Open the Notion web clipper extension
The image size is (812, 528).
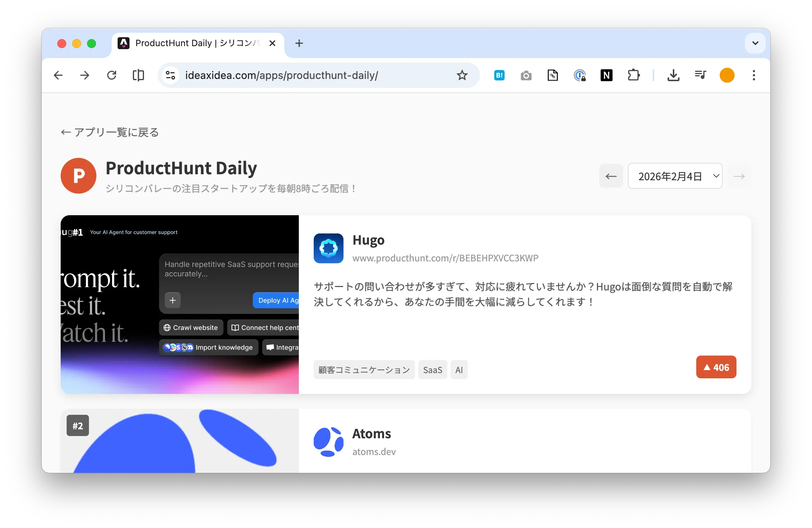click(x=607, y=75)
